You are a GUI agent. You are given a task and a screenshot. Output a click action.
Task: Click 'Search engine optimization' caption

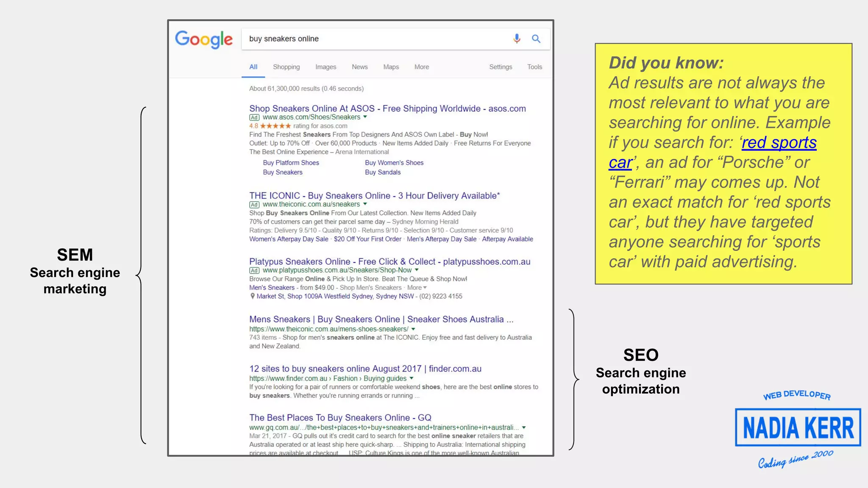[641, 381]
